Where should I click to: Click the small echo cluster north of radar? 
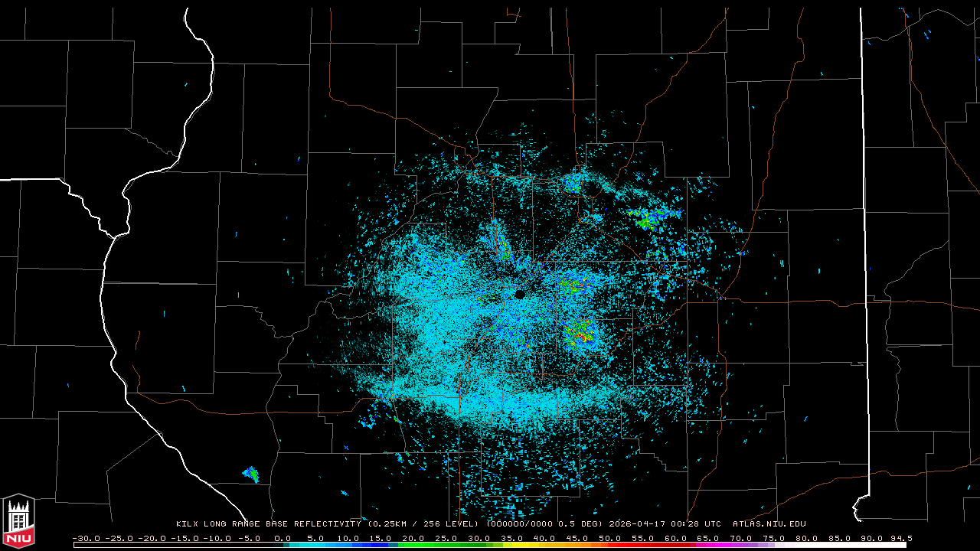572,184
